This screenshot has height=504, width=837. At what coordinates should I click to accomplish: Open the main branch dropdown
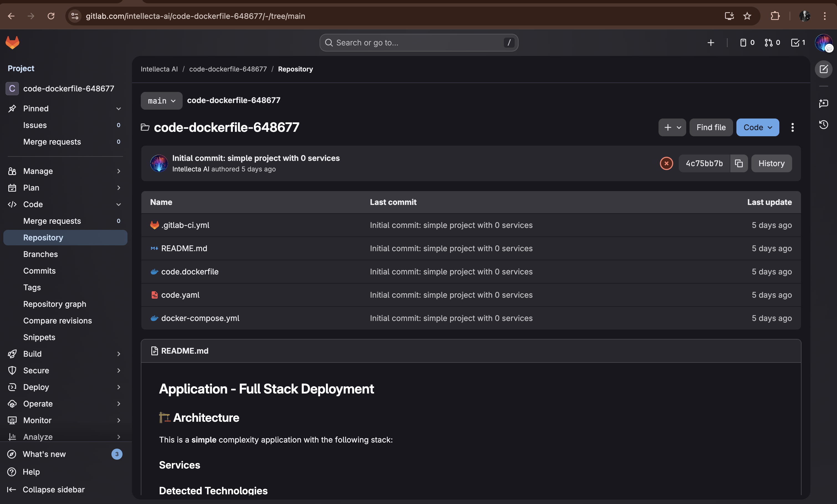161,101
